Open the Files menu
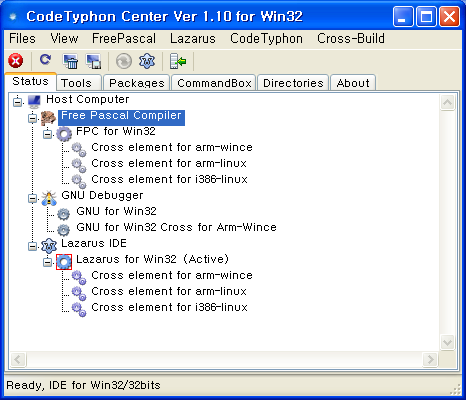Viewport: 466px width, 400px height. point(22,39)
